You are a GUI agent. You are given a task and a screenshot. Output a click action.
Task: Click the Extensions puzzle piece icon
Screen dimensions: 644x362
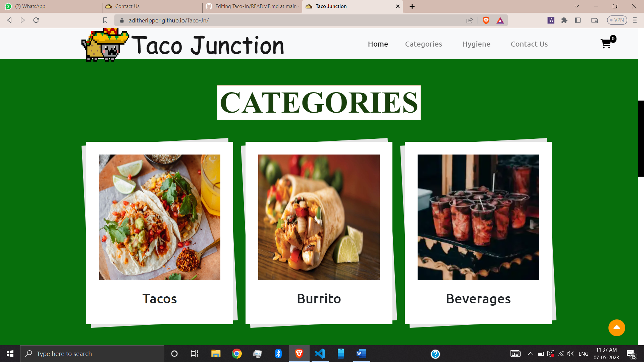click(x=565, y=20)
